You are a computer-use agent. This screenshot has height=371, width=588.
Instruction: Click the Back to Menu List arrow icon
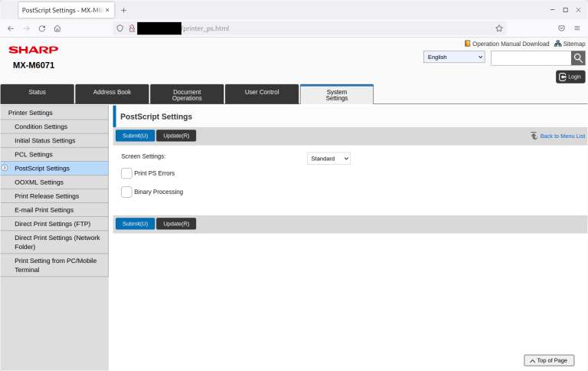click(x=534, y=136)
